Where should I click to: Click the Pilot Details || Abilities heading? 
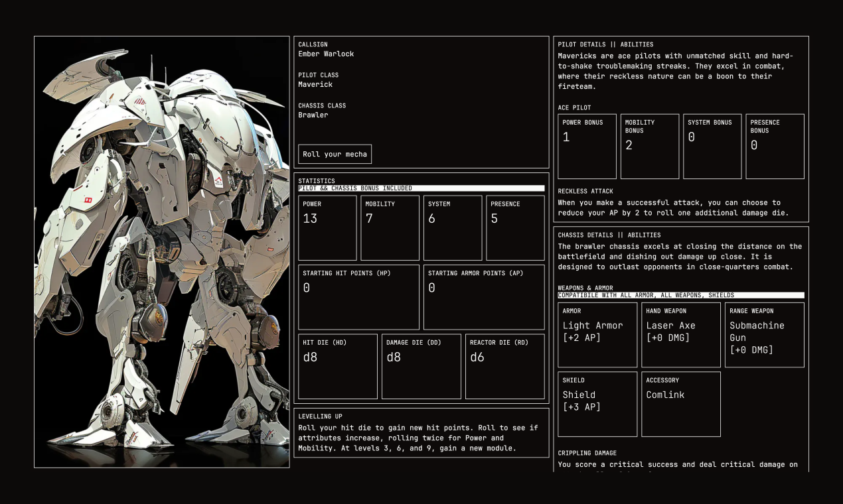click(605, 44)
